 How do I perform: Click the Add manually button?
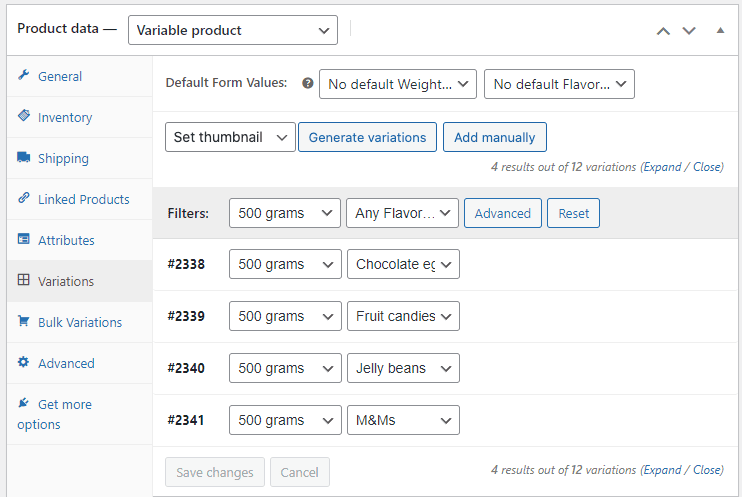[494, 137]
